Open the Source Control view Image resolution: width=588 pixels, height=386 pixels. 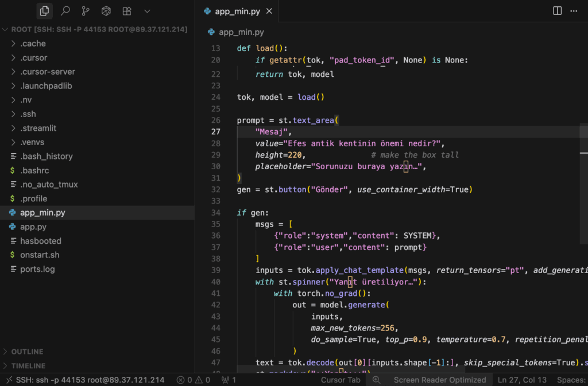[x=86, y=11]
